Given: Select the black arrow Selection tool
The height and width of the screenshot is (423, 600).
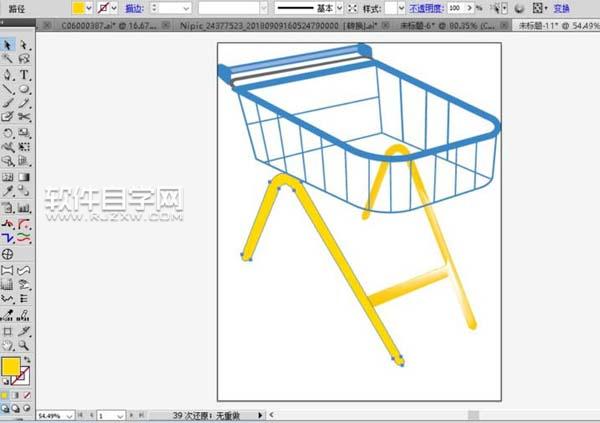Looking at the screenshot, I should pyautogui.click(x=7, y=45).
